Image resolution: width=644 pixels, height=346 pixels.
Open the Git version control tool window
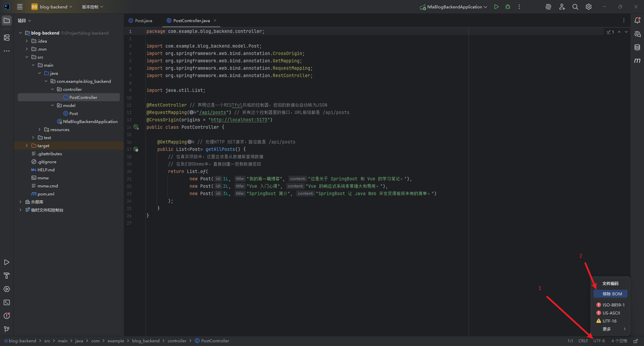(7, 329)
